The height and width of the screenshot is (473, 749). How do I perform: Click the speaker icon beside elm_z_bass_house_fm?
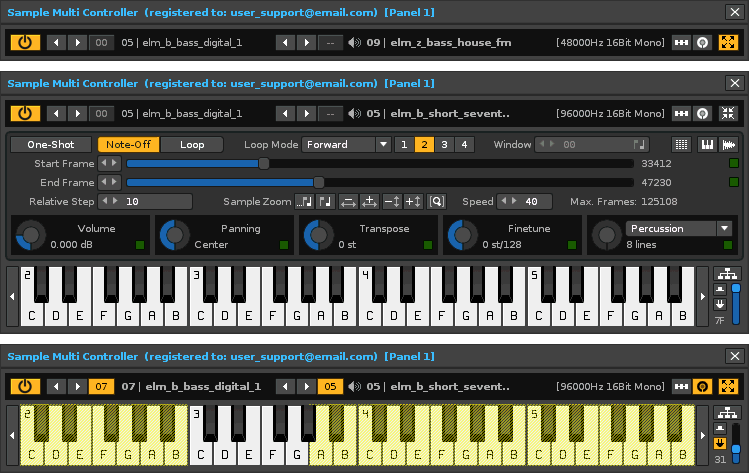pyautogui.click(x=354, y=43)
